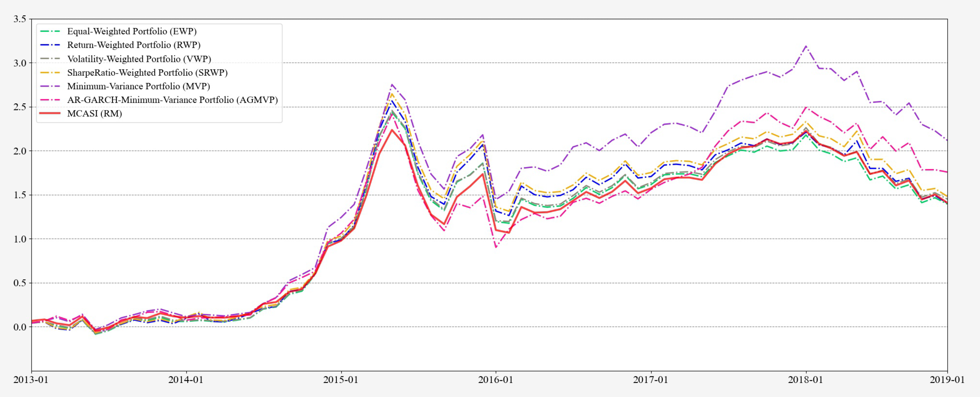The height and width of the screenshot is (397, 980).
Task: Click the 2017-01 x-axis tick label
Action: tap(651, 380)
